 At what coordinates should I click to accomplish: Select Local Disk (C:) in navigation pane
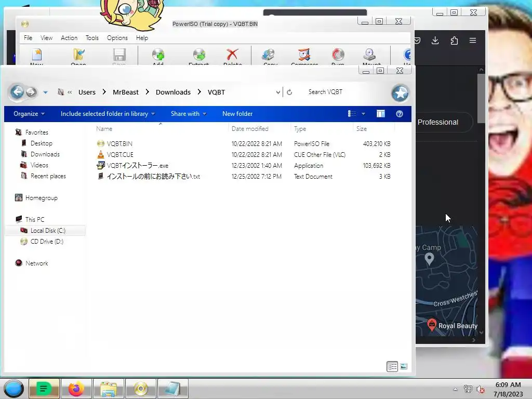(x=45, y=230)
